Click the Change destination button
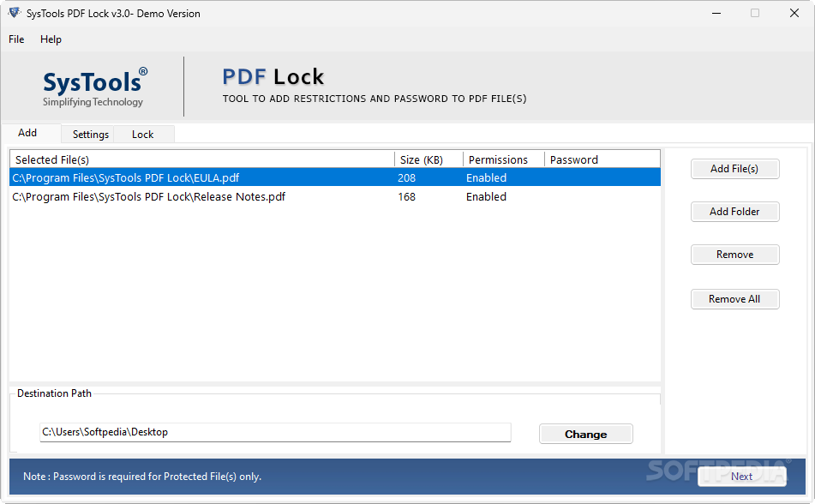This screenshot has width=815, height=504. coord(586,435)
